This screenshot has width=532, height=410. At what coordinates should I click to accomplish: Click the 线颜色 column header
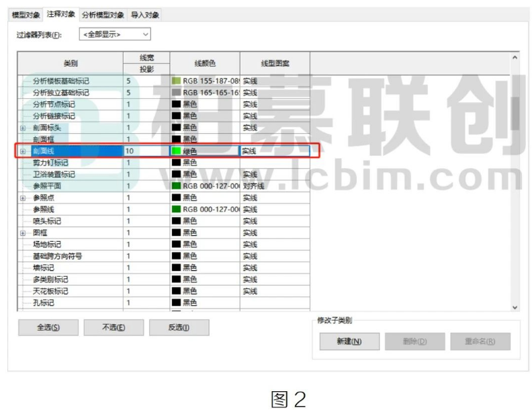click(205, 63)
